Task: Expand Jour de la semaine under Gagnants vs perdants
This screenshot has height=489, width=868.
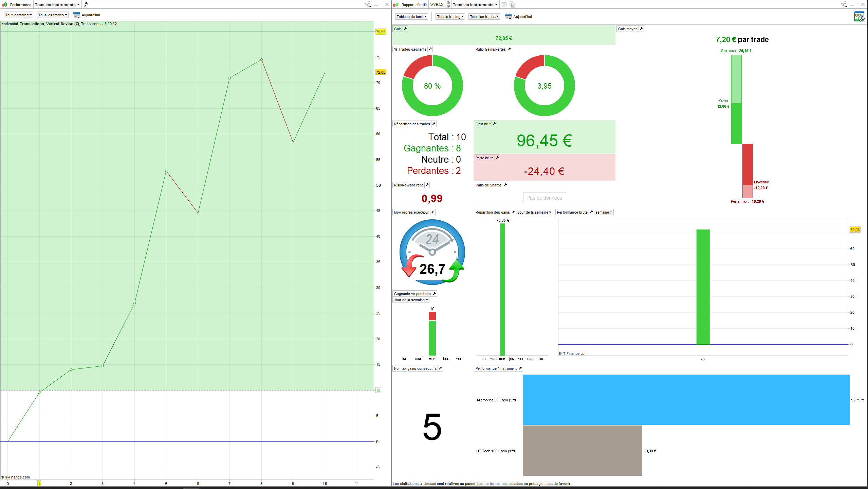Action: click(411, 300)
